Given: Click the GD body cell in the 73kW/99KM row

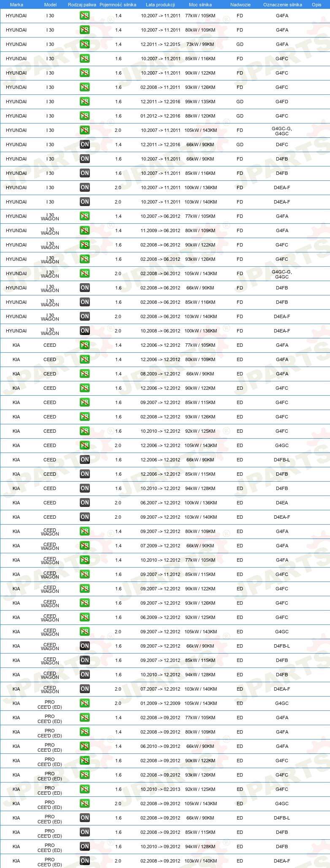Looking at the screenshot, I should (240, 44).
